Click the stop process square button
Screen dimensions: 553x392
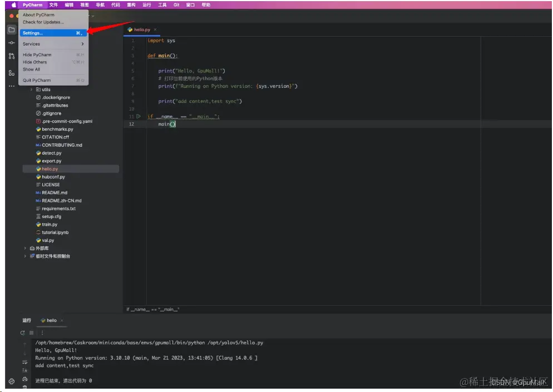pos(31,333)
